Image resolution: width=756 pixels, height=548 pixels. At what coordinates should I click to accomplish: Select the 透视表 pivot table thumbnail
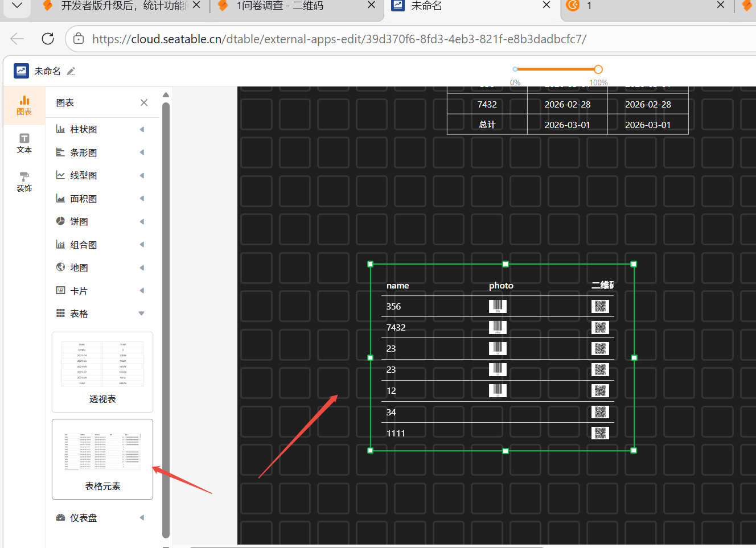click(102, 372)
